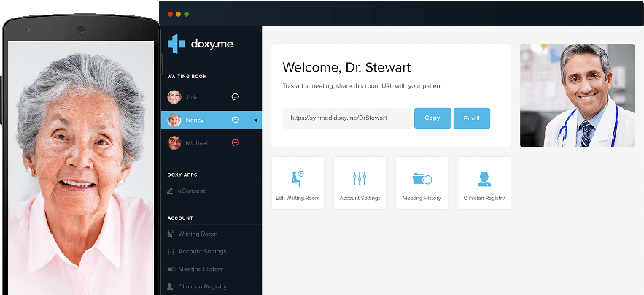Click the doxy.me logo icon
Image resolution: width=644 pixels, height=295 pixels.
[176, 44]
